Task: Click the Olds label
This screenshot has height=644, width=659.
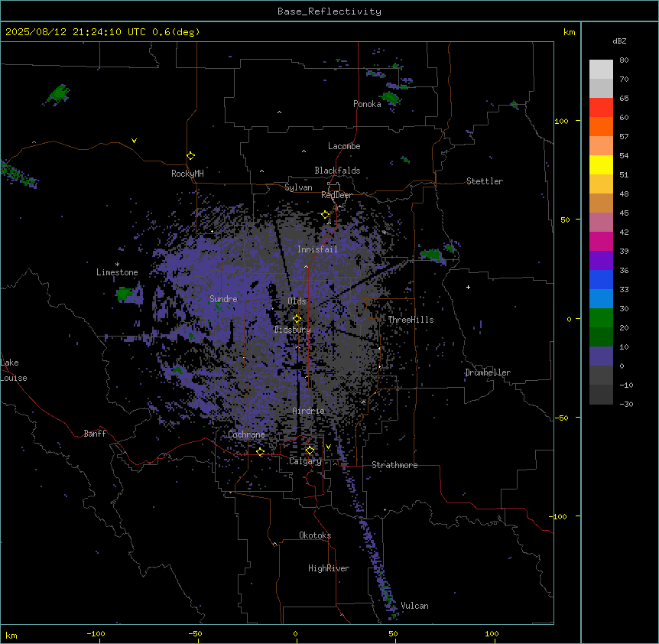Action: [297, 301]
